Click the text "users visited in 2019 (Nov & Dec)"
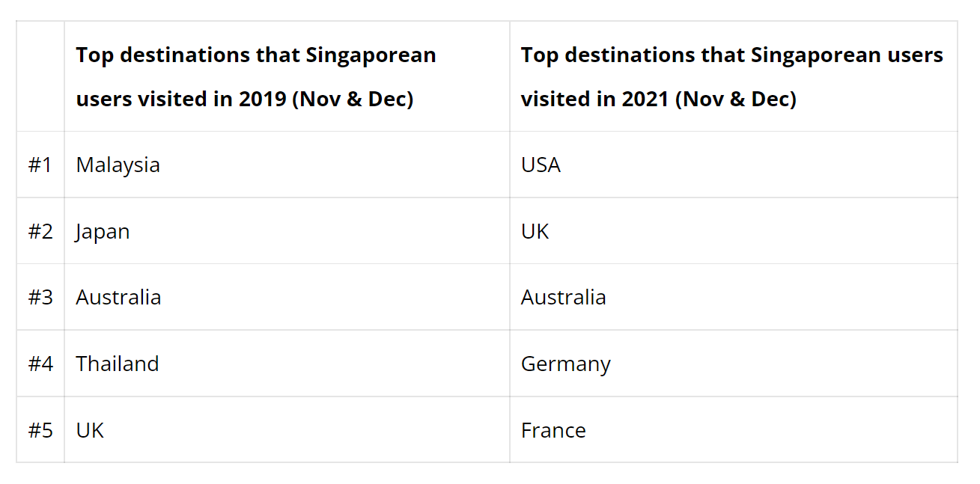This screenshot has height=484, width=980. coord(244,99)
